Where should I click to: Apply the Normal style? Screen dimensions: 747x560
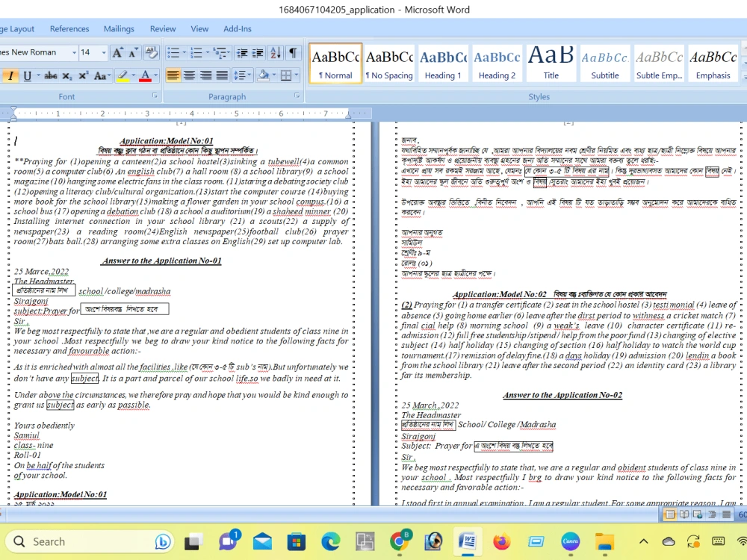coord(335,63)
